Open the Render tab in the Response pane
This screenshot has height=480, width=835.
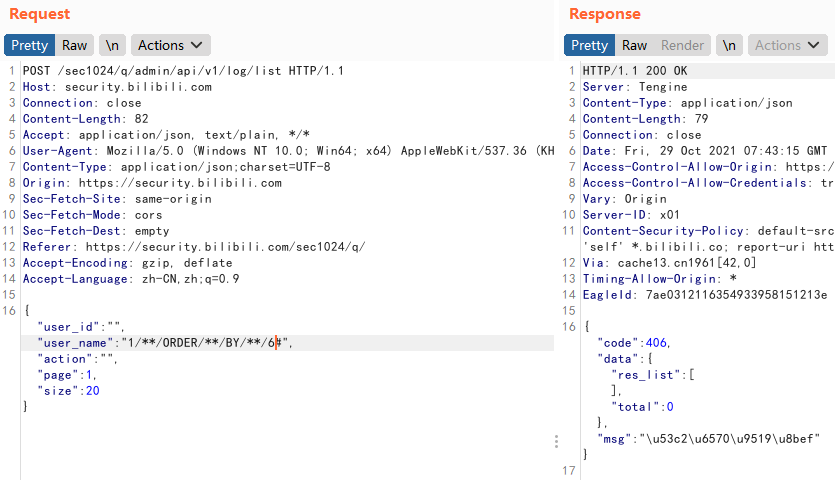coord(682,45)
